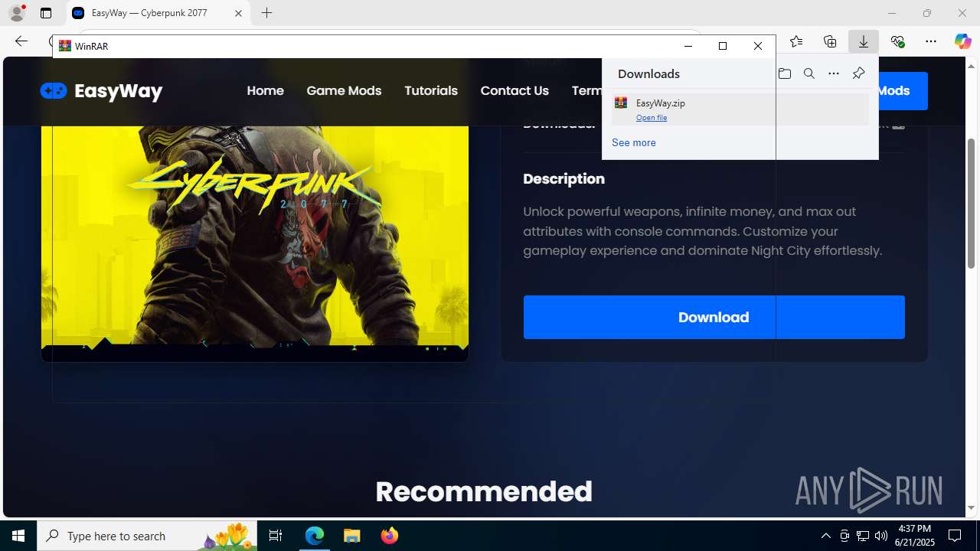The image size is (980, 551).
Task: Open Game Mods navigation item
Action: point(344,90)
